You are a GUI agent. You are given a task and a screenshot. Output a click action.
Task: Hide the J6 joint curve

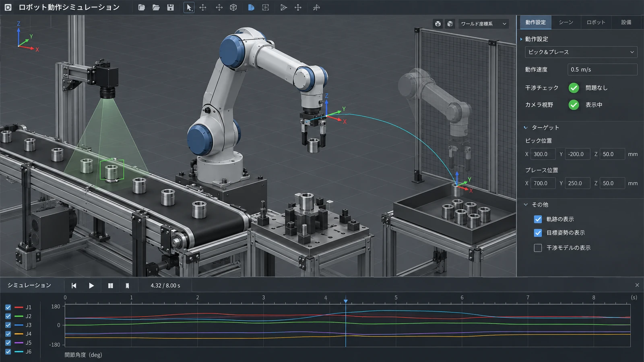point(8,352)
